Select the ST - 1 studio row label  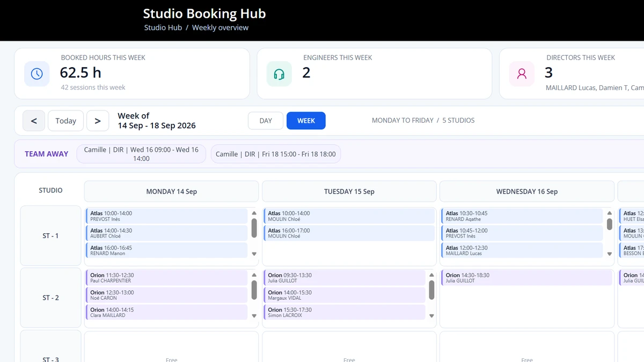click(x=50, y=236)
